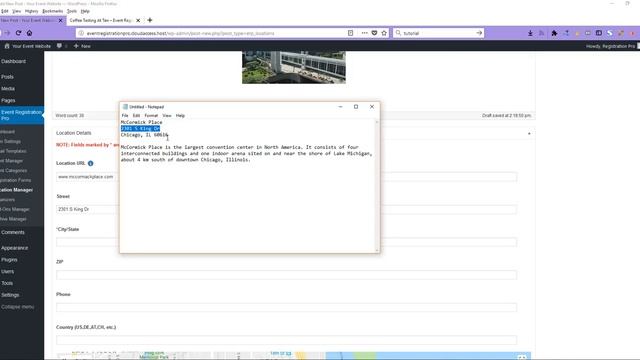Open Pages in WordPress sidebar
640x360 pixels.
(x=8, y=100)
